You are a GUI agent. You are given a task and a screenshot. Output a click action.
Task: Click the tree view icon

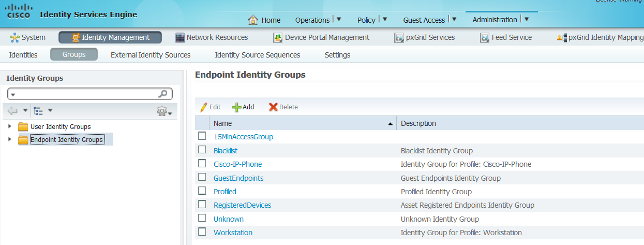point(38,110)
